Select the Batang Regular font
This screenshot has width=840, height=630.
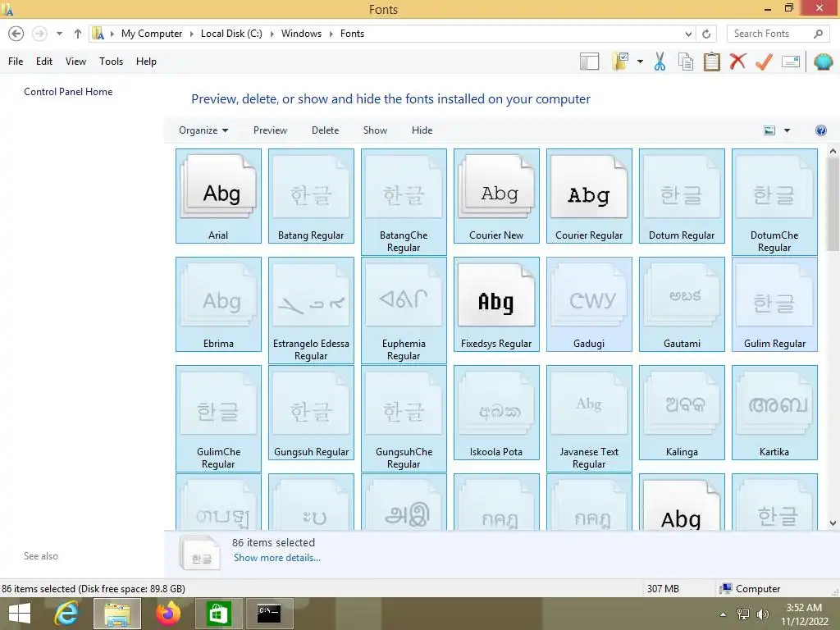click(x=311, y=196)
